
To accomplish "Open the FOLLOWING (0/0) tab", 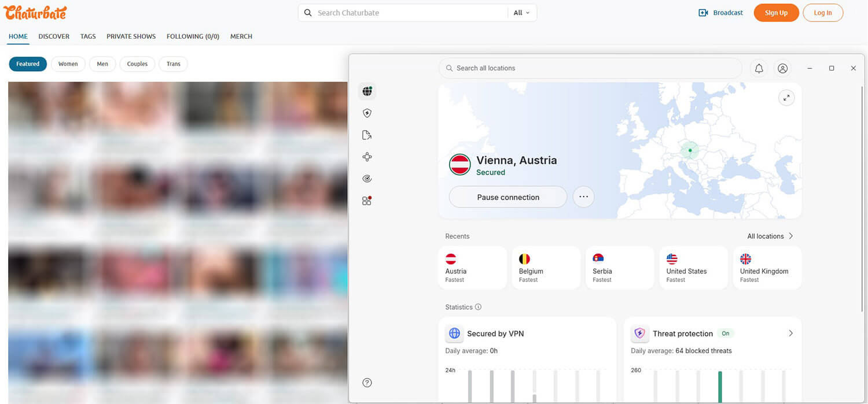I will coord(193,36).
